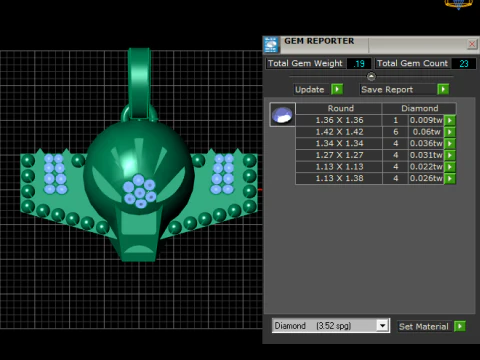Click green arrow on the 1.42 X 1.42 row
This screenshot has width=480, height=360.
point(450,132)
